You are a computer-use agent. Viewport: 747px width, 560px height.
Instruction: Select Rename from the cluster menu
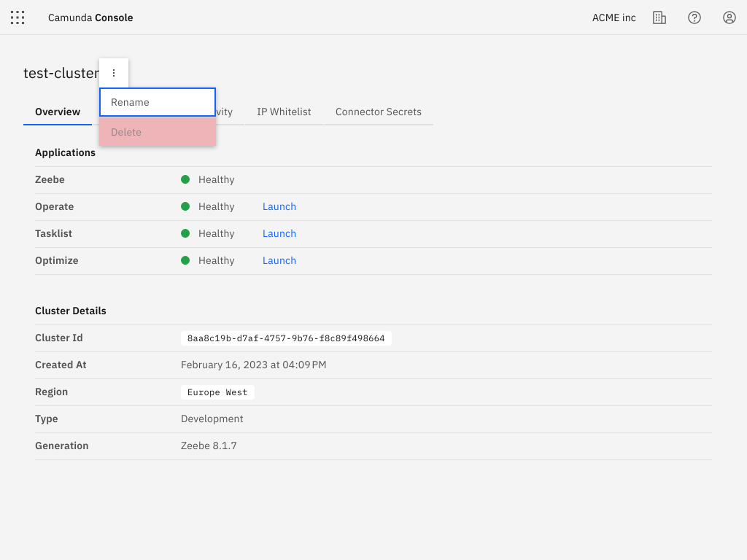157,102
